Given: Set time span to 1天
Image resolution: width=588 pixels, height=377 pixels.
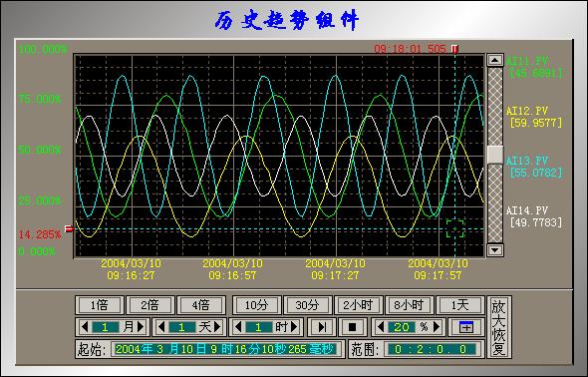Looking at the screenshot, I should point(459,305).
